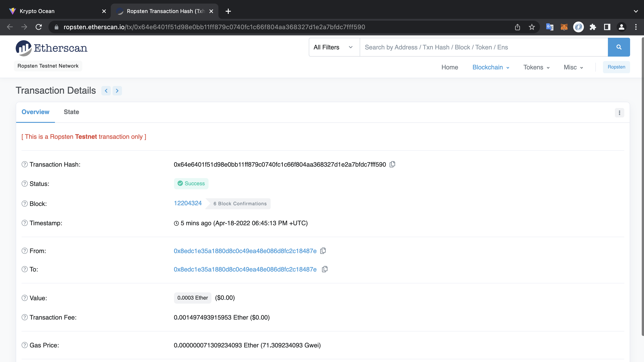Screen dimensions: 644x362
Task: Copy the From address
Action: click(323, 251)
